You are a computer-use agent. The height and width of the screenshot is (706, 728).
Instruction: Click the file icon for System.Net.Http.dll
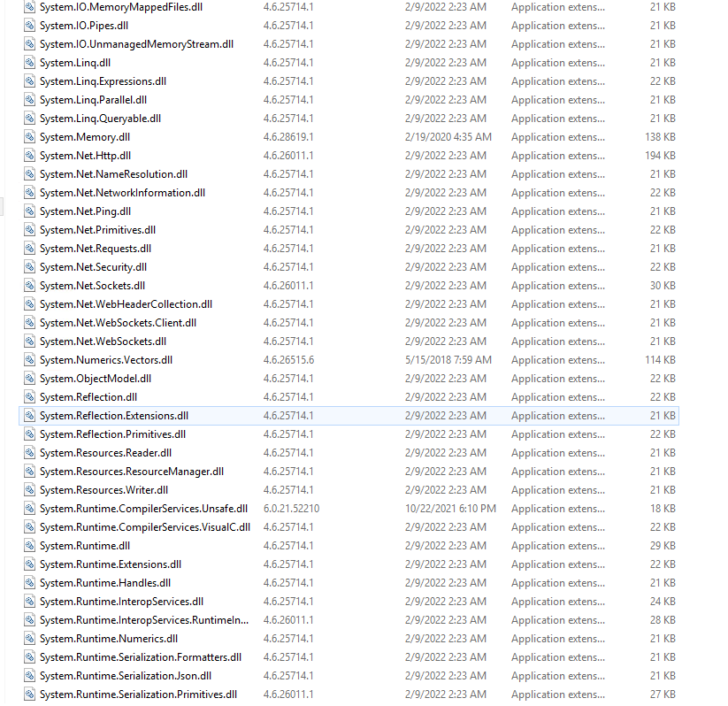[x=29, y=155]
